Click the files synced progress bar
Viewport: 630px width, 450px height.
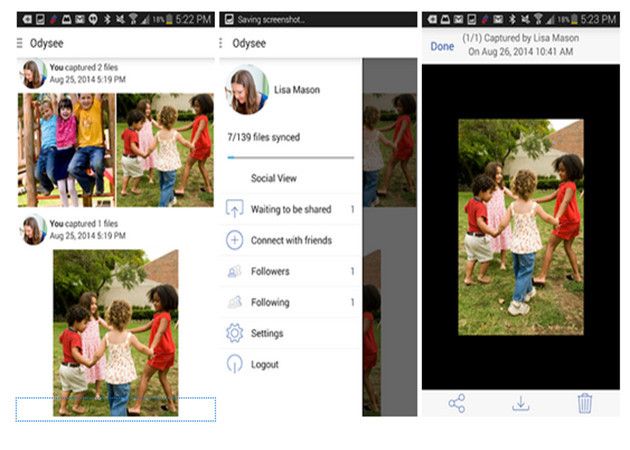point(290,157)
